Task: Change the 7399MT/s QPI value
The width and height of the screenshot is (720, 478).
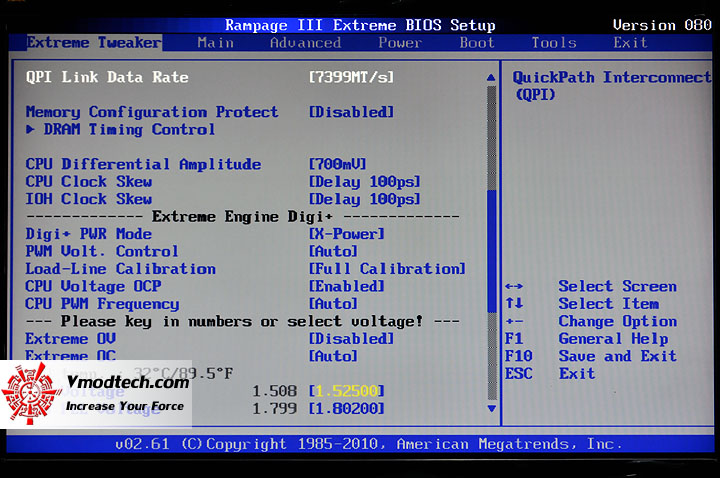Action: (351, 77)
